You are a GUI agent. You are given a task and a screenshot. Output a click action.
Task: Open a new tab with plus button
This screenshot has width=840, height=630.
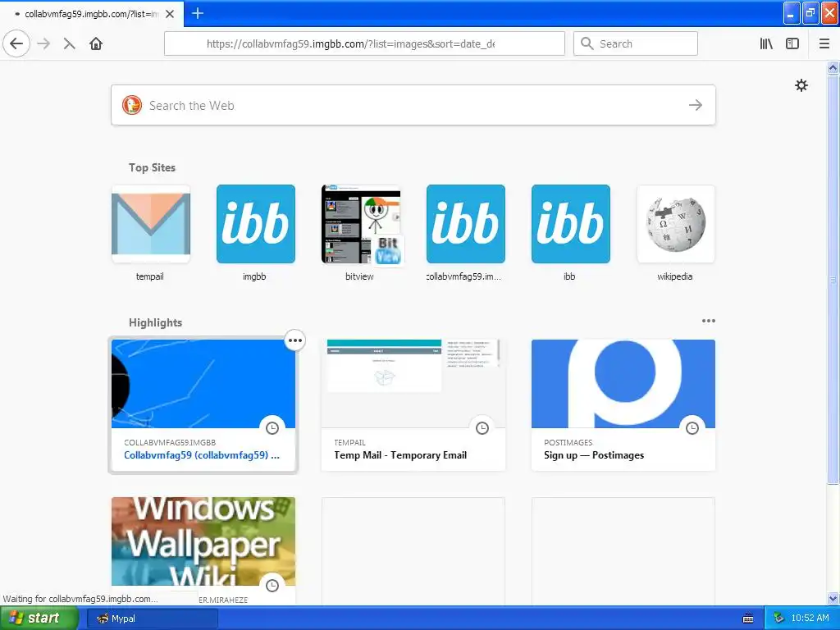pos(198,13)
